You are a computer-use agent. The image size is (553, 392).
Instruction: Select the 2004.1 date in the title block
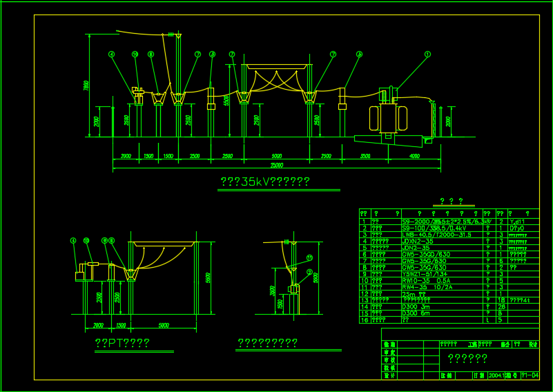tap(496, 376)
